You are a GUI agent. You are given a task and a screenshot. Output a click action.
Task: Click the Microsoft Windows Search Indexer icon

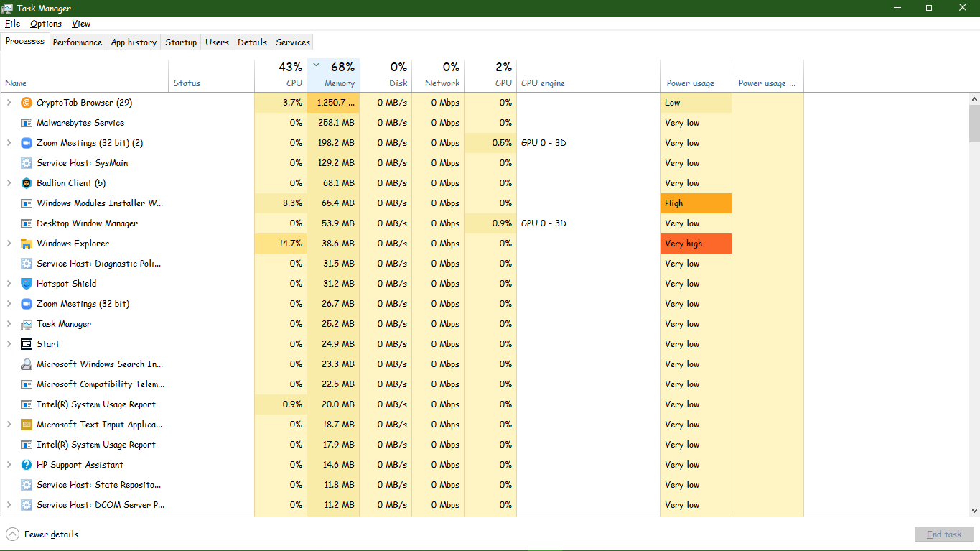pyautogui.click(x=27, y=364)
